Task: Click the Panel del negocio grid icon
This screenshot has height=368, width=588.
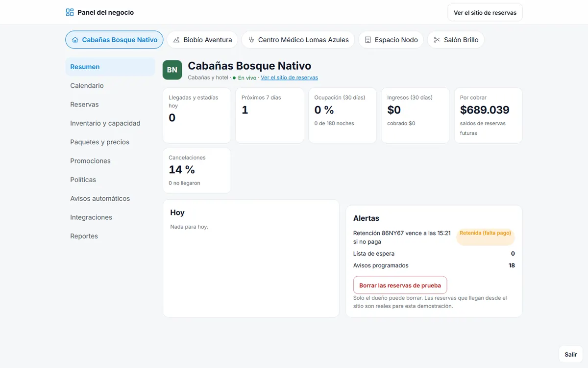Action: pyautogui.click(x=70, y=12)
